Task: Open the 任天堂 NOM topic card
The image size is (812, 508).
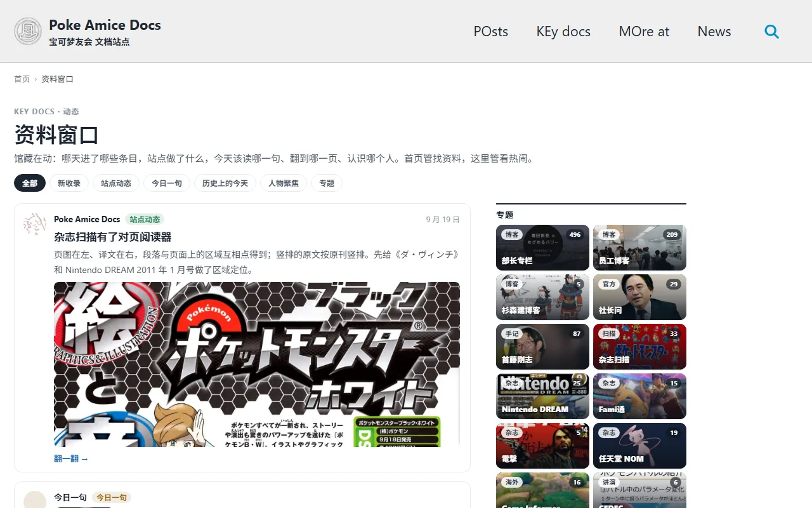Action: 639,446
